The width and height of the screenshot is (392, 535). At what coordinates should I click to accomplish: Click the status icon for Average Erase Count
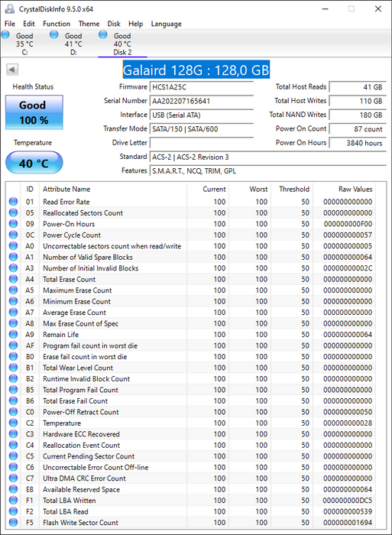pos(13,312)
